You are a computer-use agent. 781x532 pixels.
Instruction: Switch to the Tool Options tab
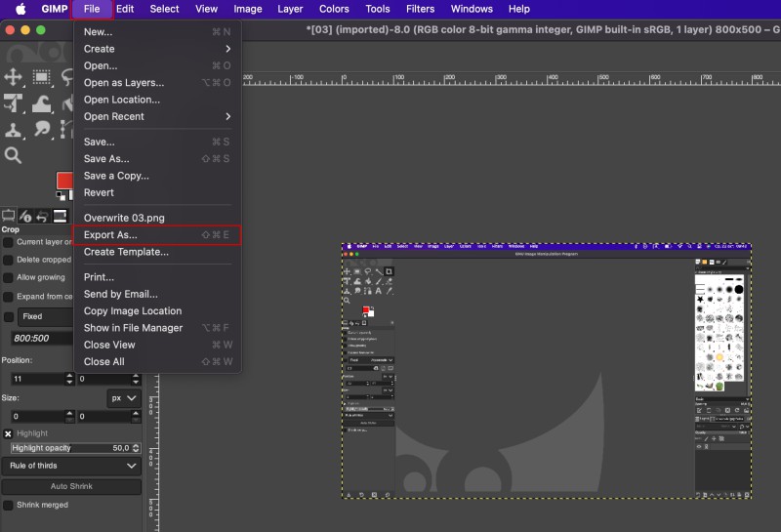pyautogui.click(x=9, y=216)
